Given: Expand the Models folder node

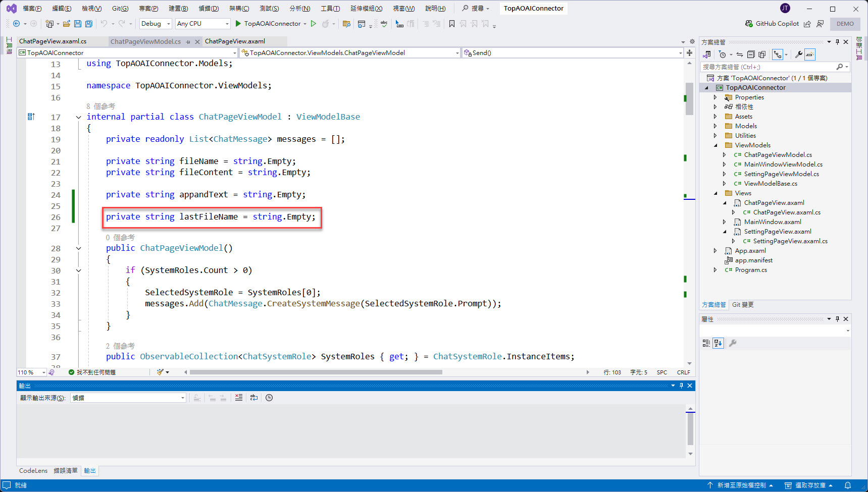Looking at the screenshot, I should 715,126.
